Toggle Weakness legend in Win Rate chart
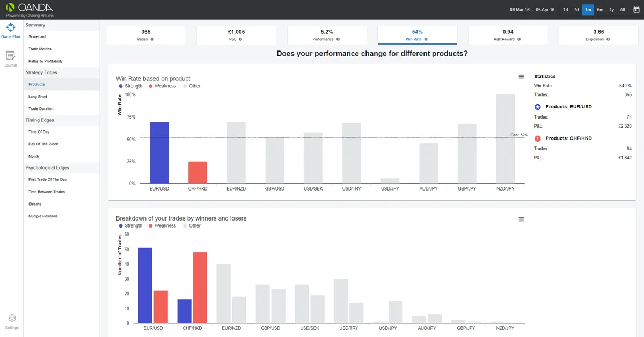This screenshot has width=644, height=337. click(x=162, y=86)
